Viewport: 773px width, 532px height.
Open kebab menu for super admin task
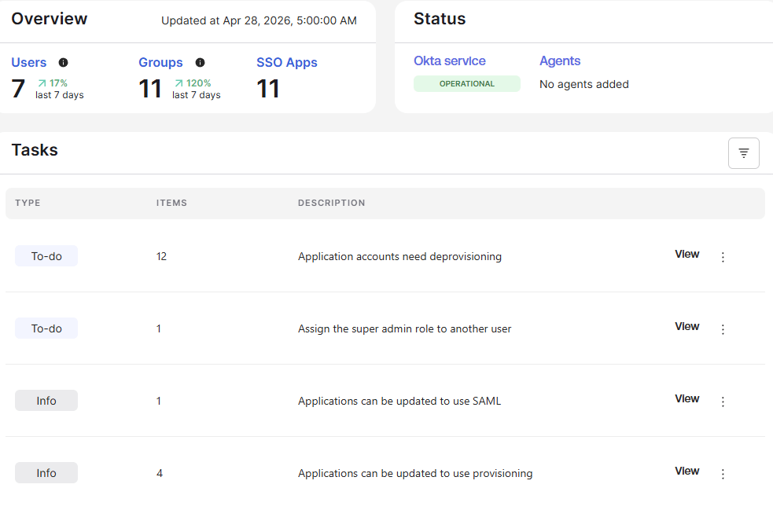723,329
